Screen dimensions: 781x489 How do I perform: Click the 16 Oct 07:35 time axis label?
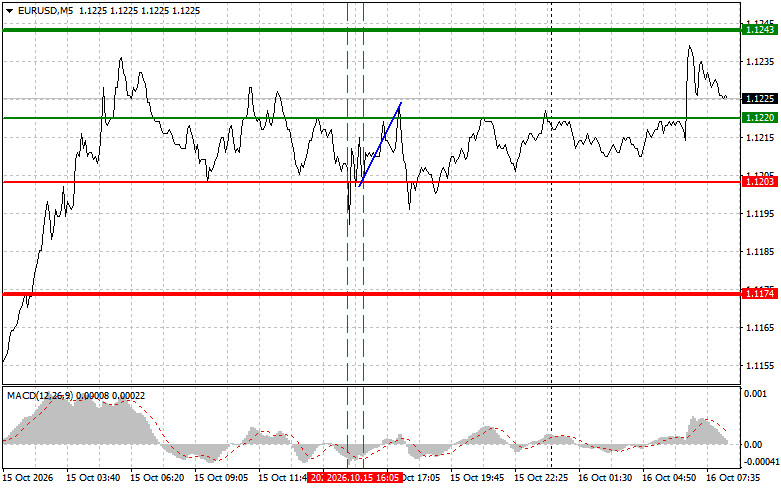[733, 478]
